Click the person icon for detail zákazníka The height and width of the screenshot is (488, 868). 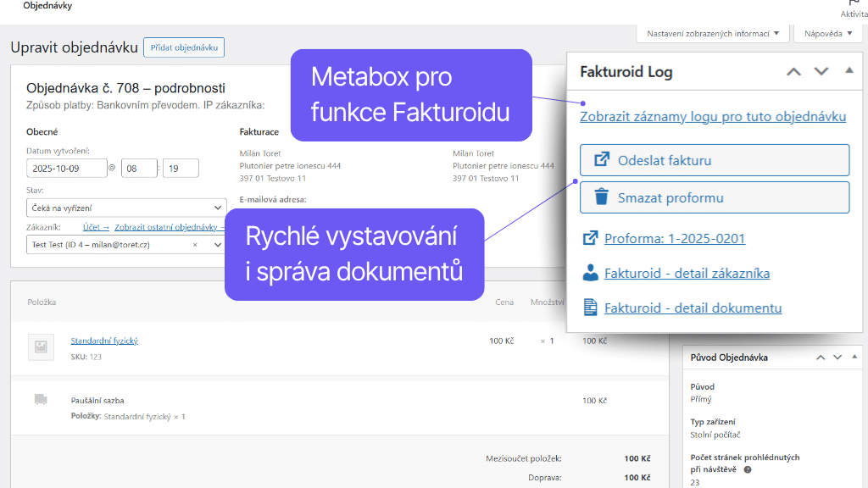pyautogui.click(x=591, y=273)
